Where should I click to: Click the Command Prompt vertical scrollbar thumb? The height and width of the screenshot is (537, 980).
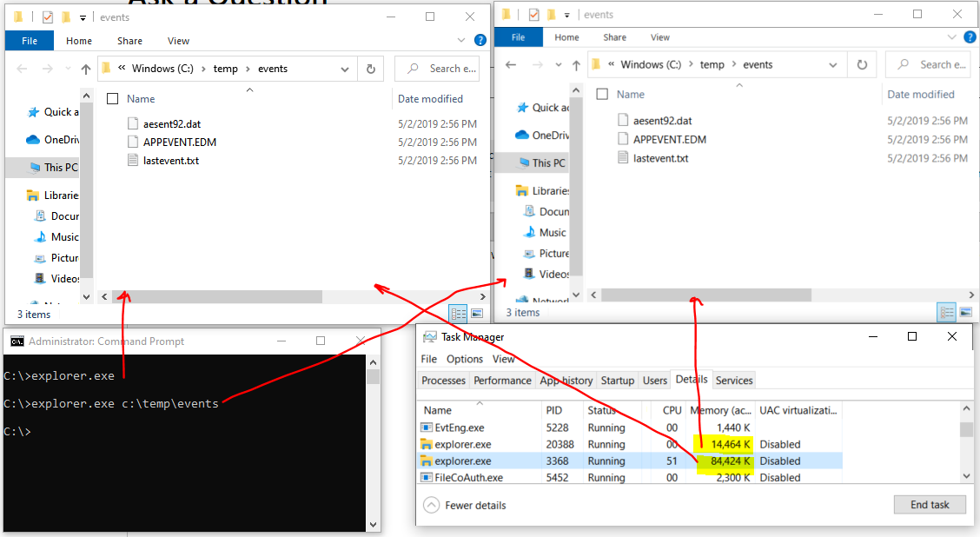(x=373, y=376)
